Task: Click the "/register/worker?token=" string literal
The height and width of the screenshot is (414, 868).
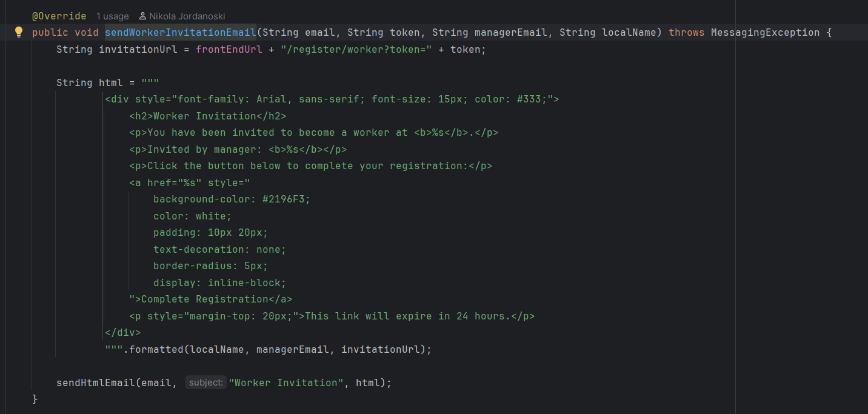Action: tap(356, 49)
